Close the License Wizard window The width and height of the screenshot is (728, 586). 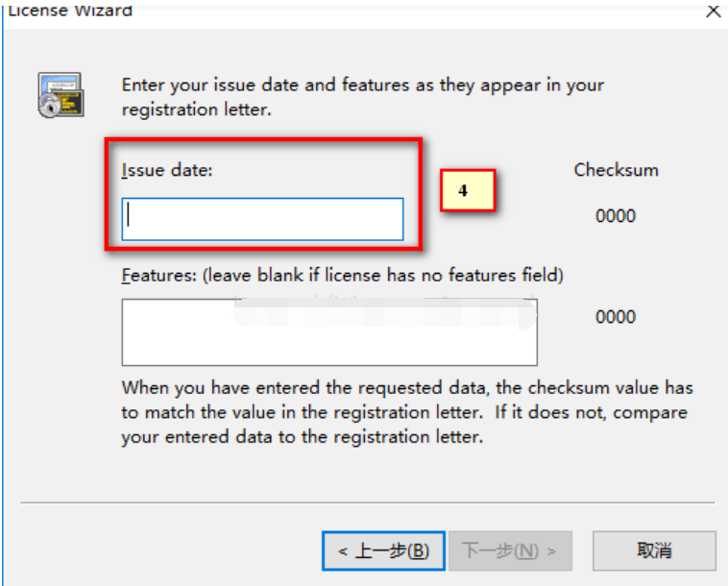[x=714, y=12]
